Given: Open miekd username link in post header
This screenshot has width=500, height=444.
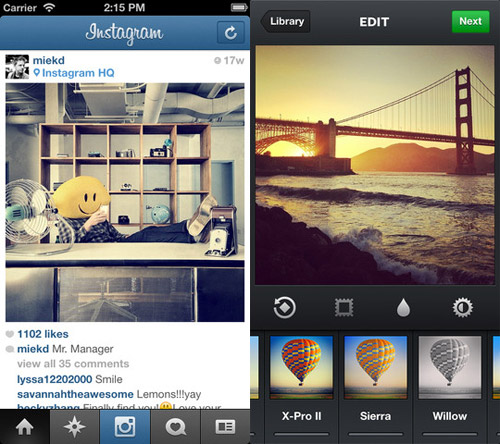Looking at the screenshot, I should click(x=49, y=60).
